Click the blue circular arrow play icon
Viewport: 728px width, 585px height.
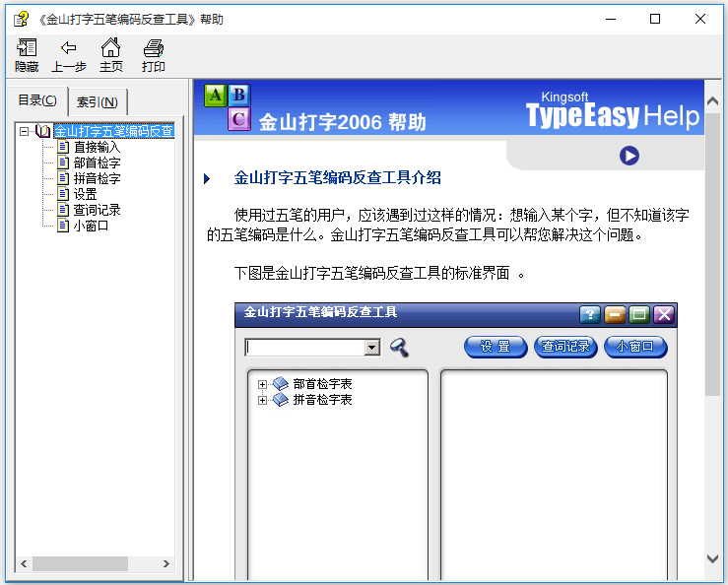click(629, 156)
